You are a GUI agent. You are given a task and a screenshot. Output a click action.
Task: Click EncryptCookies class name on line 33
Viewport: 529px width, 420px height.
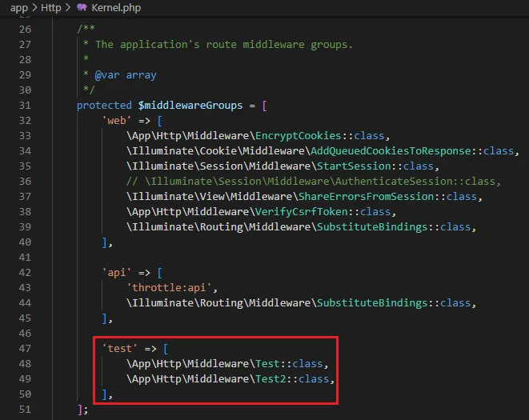click(299, 136)
